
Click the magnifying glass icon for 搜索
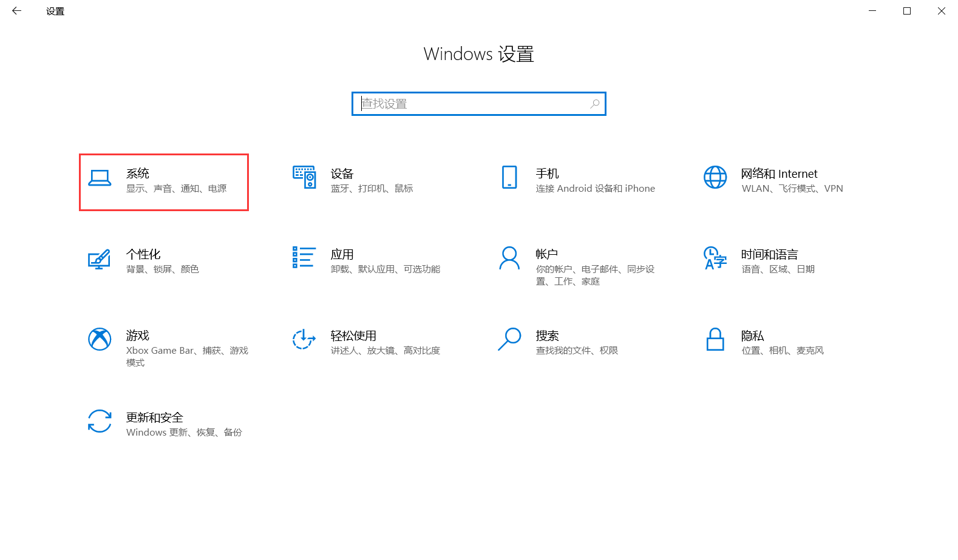coord(509,339)
